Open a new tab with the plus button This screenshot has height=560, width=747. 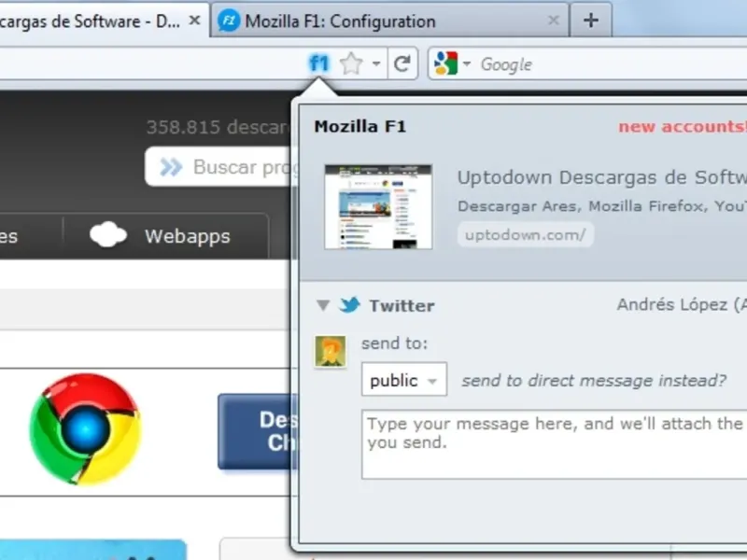pyautogui.click(x=591, y=21)
